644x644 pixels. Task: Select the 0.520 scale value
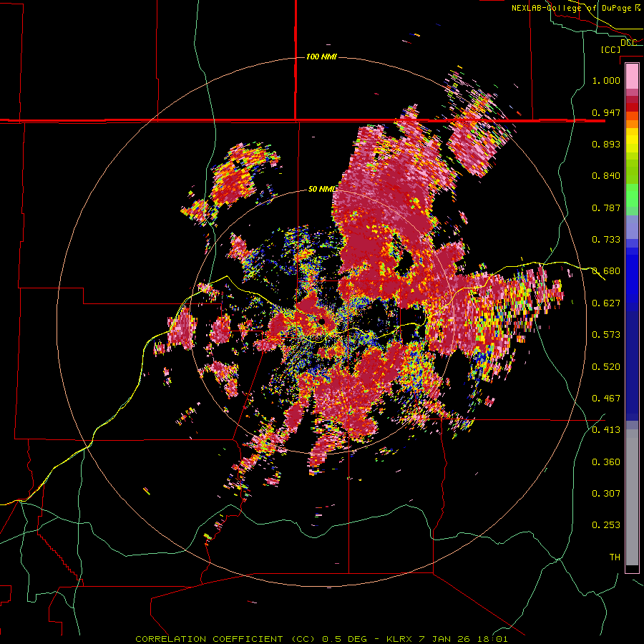coord(606,366)
